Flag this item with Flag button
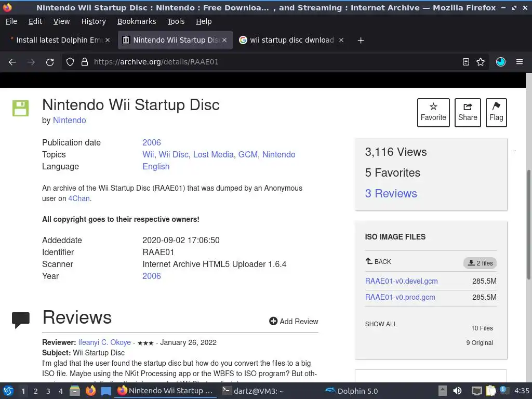The image size is (532, 399). [x=496, y=113]
